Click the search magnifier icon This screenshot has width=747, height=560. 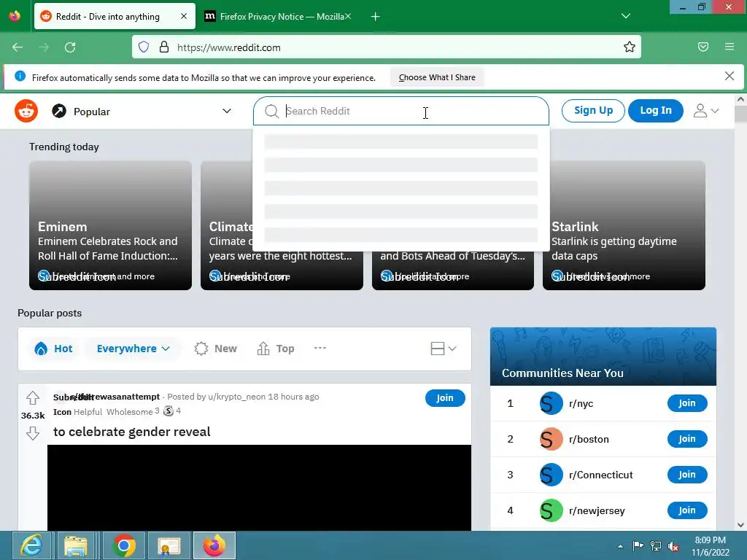(x=271, y=111)
